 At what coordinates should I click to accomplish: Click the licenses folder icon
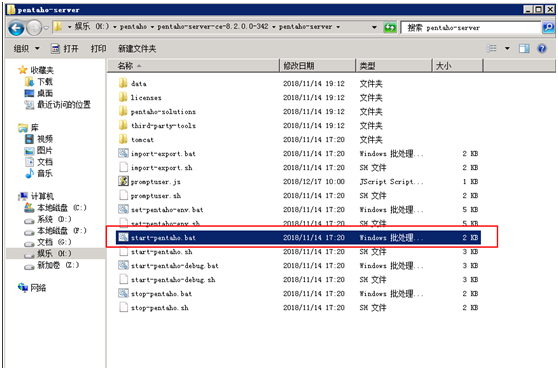pos(123,97)
